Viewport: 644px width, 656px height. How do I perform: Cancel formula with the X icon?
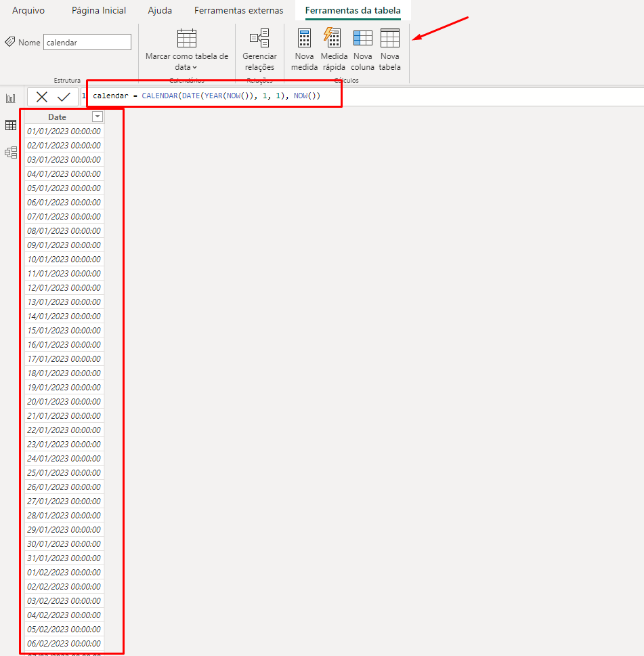tap(42, 97)
